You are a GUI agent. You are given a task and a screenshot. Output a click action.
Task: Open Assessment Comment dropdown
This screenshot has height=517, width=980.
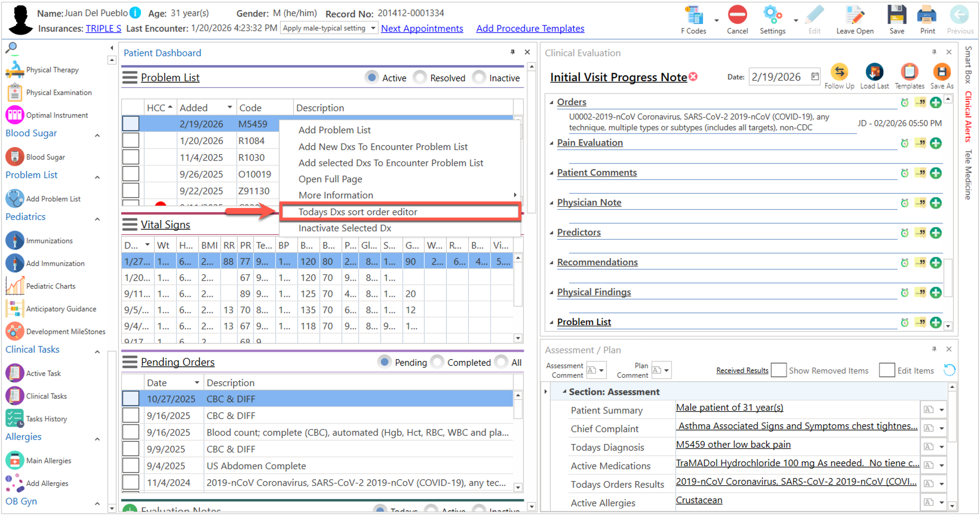click(x=601, y=370)
